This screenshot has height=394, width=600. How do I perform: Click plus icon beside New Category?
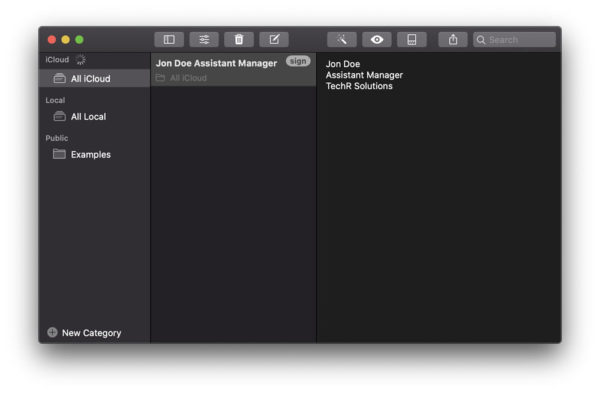[x=52, y=332]
